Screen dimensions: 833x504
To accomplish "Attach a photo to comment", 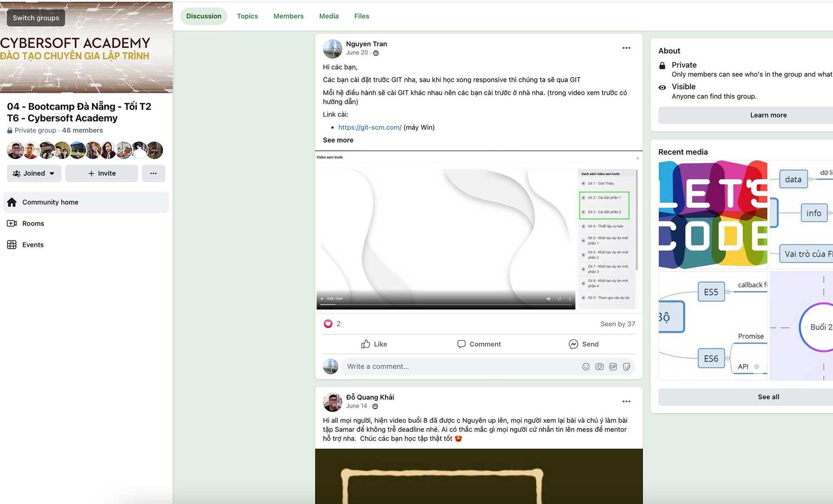I will pos(599,367).
